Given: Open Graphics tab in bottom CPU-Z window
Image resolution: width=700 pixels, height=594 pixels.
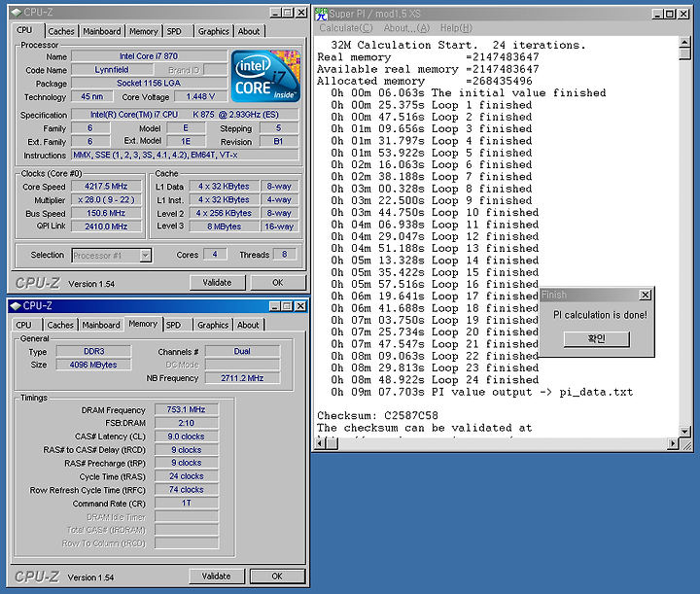Looking at the screenshot, I should tap(213, 325).
